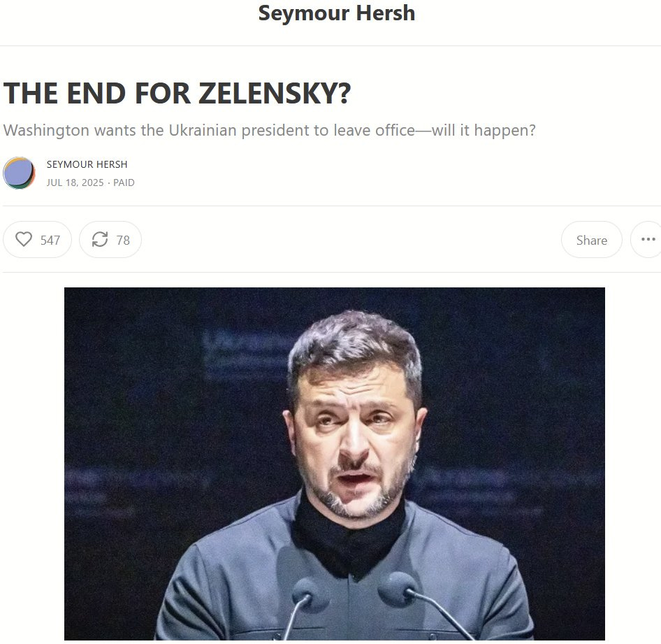Click the 547 likes count
Viewport: 661px width, 644px height.
[x=50, y=240]
